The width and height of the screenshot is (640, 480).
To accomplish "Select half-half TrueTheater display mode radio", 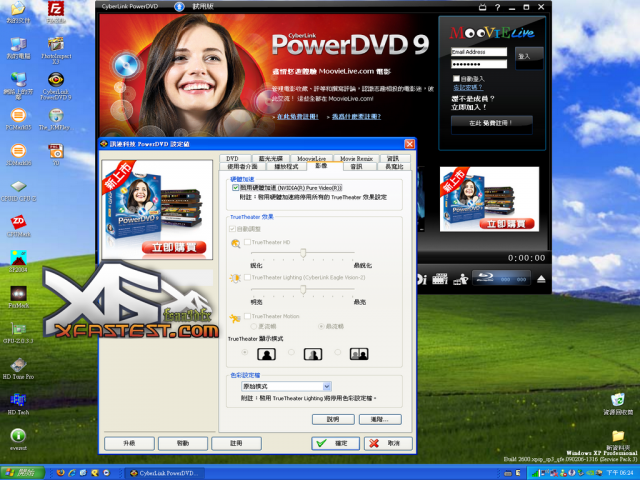I will (x=291, y=352).
